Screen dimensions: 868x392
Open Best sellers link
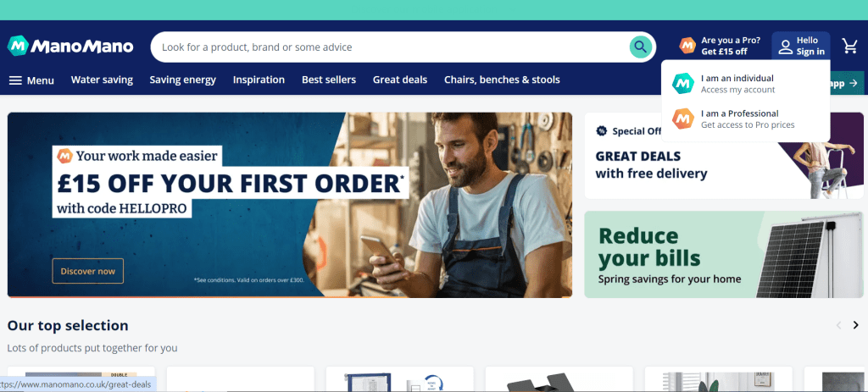coord(329,80)
